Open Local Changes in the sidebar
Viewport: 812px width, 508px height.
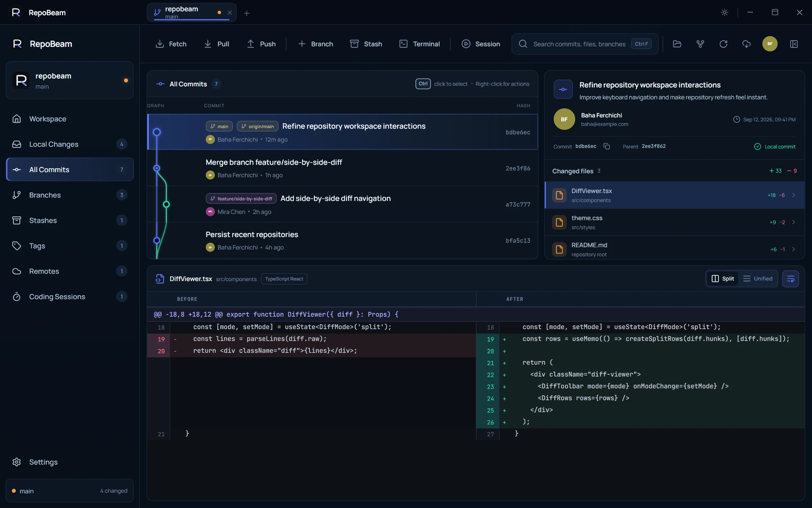tap(70, 144)
